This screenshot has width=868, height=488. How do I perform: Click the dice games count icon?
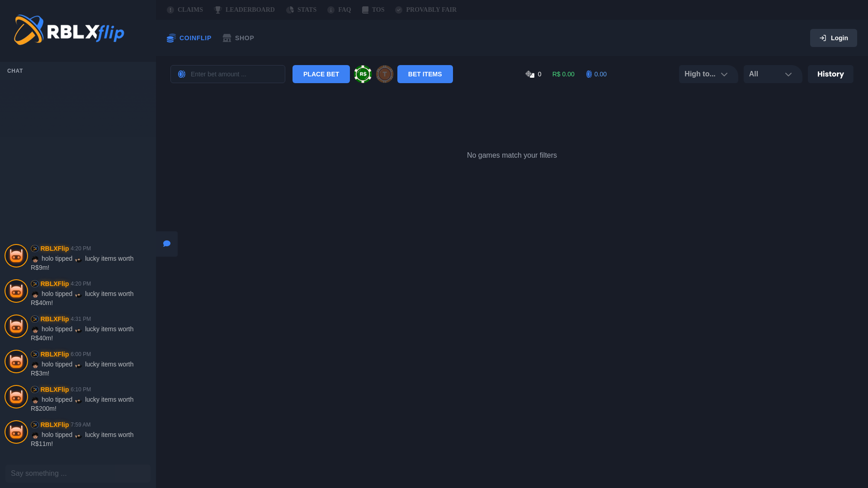click(530, 74)
